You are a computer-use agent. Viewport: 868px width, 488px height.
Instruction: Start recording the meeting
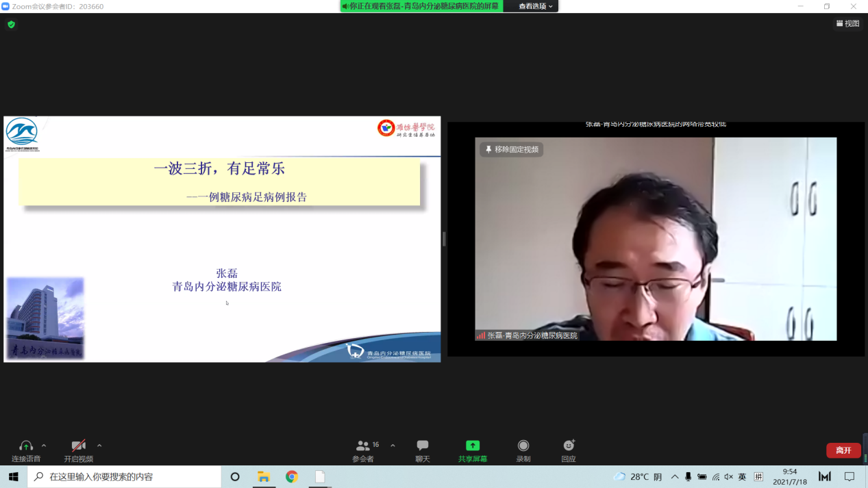523,450
